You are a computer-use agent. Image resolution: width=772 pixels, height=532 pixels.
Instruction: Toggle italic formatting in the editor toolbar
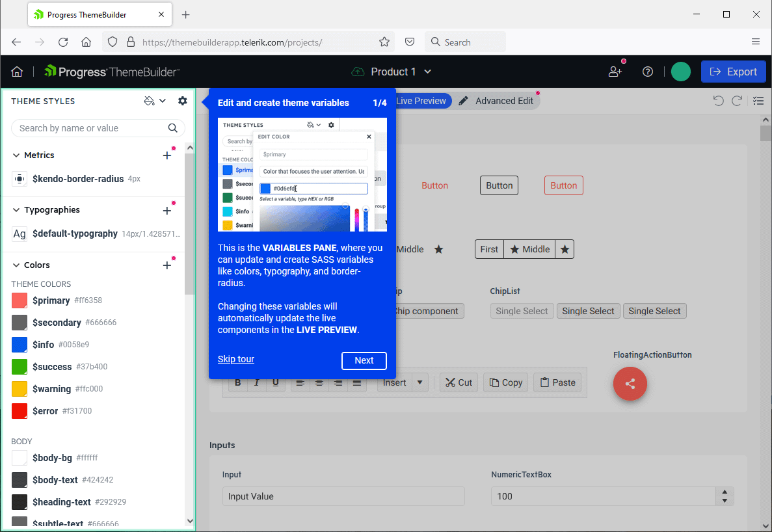tap(256, 382)
